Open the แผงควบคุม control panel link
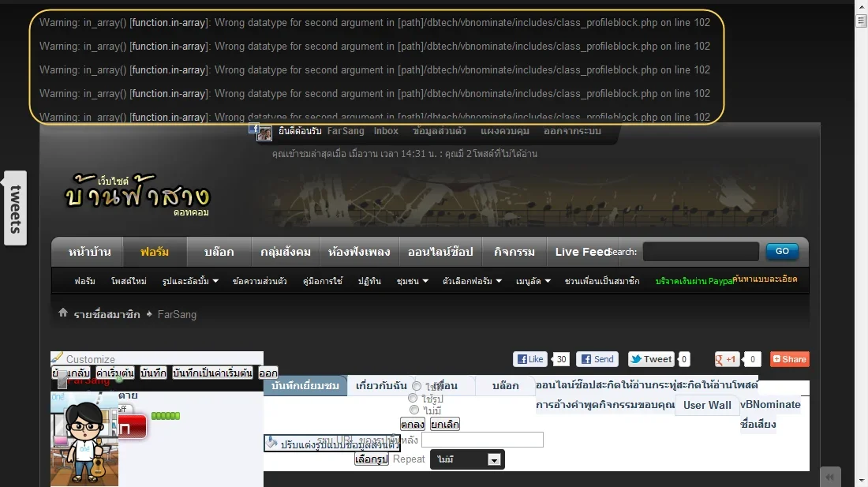The image size is (868, 487). point(505,131)
